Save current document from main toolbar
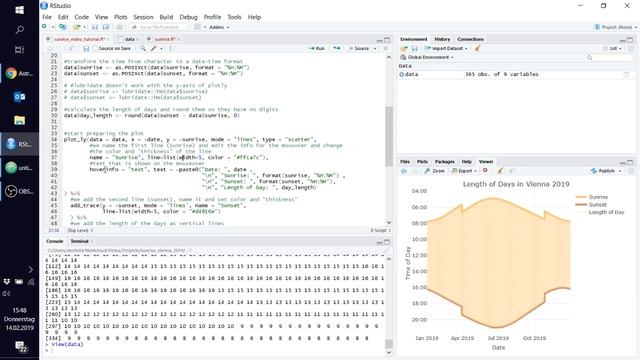The height and width of the screenshot is (360, 640). coord(95,27)
